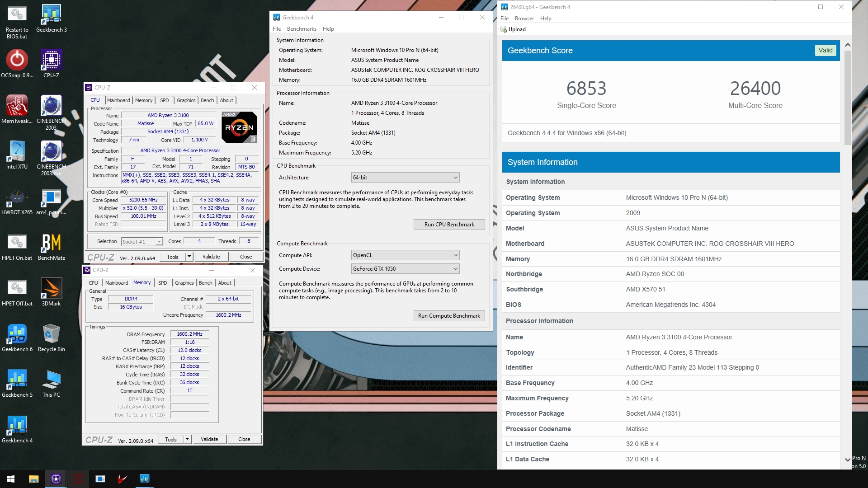Open the Socket #1 selection dropdown
Screen dimensions: 868x488
(142, 242)
